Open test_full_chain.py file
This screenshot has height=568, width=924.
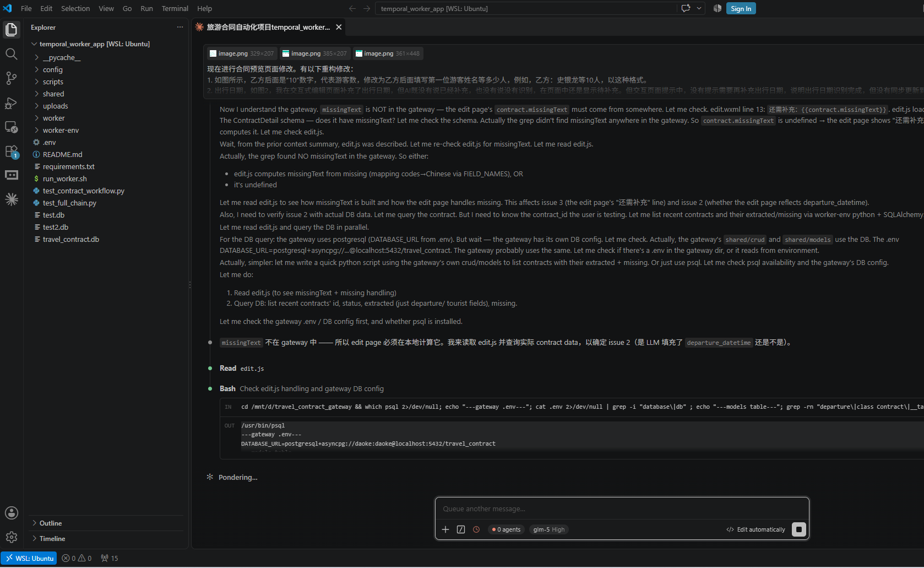click(x=69, y=203)
